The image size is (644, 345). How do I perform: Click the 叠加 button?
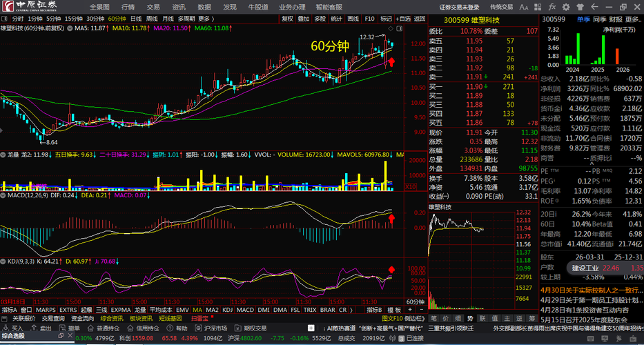click(304, 19)
